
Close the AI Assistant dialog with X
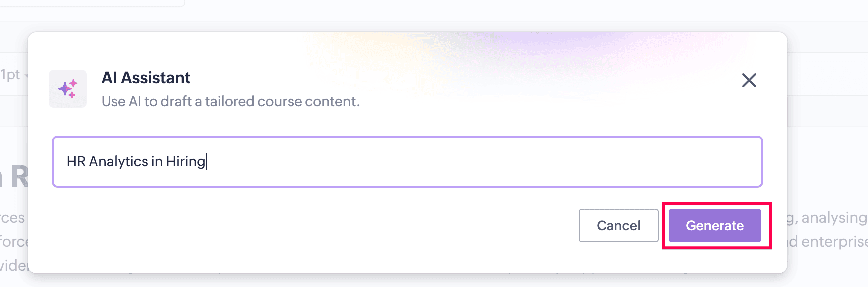tap(749, 80)
